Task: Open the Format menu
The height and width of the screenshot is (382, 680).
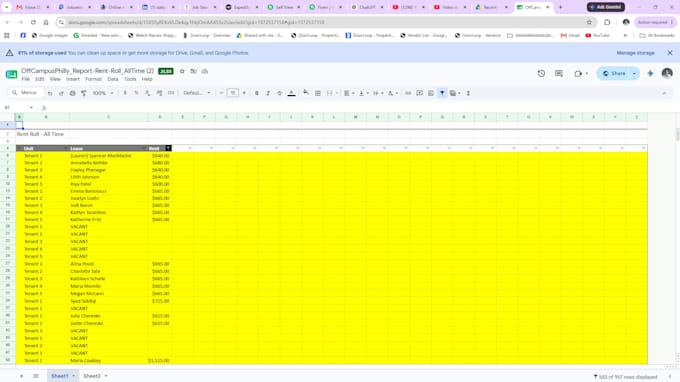Action: point(93,79)
